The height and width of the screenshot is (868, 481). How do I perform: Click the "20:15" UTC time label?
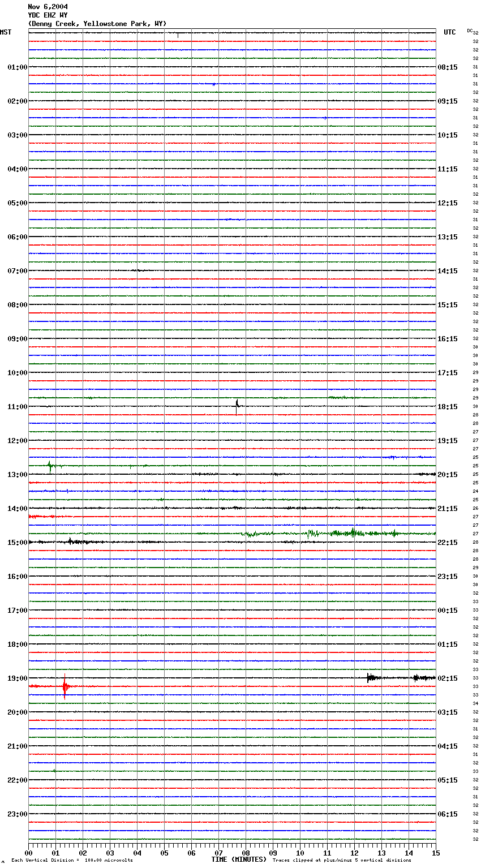(448, 475)
